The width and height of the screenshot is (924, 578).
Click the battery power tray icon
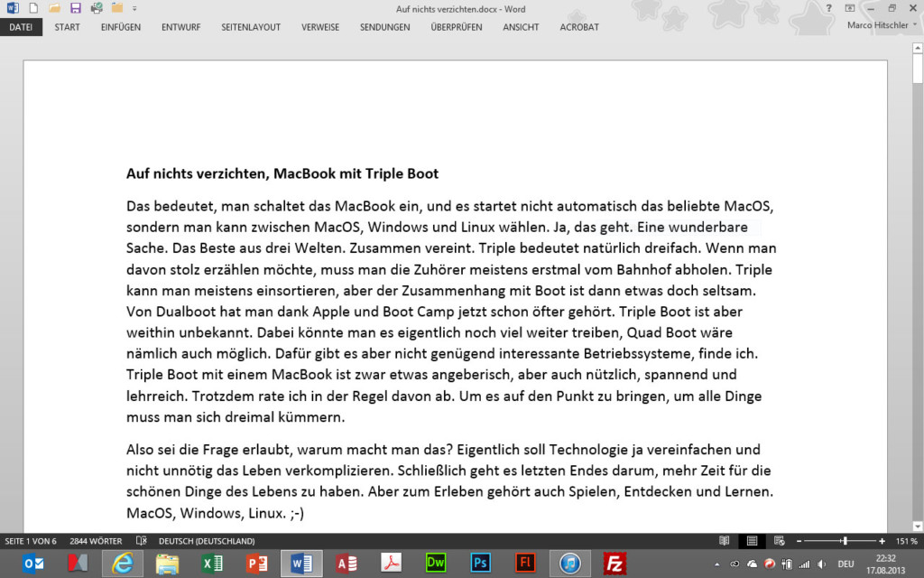(x=787, y=564)
